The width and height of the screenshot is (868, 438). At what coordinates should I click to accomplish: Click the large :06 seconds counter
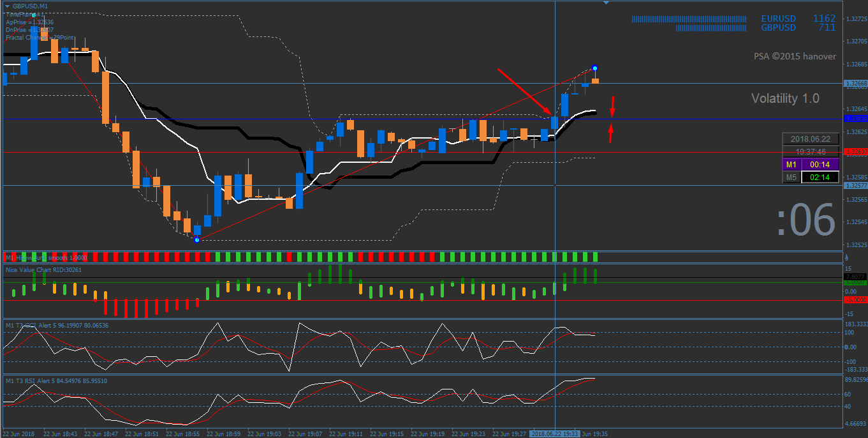806,220
